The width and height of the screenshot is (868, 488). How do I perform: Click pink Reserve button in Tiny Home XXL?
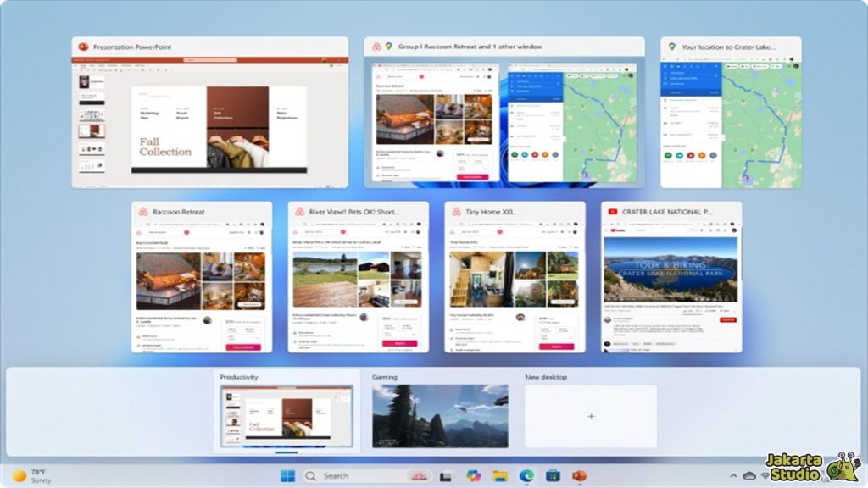coord(556,347)
